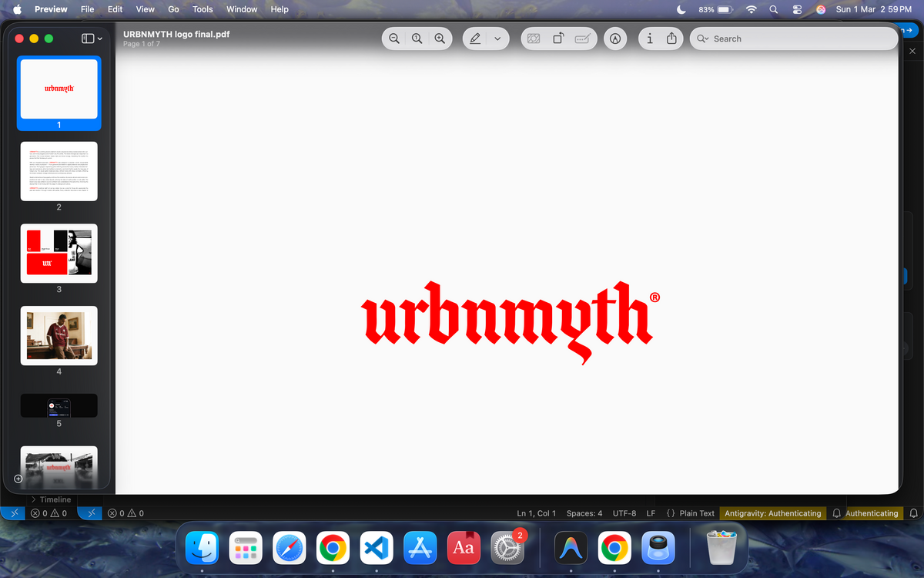This screenshot has width=924, height=578.
Task: Select the highlighter pen tool
Action: pyautogui.click(x=476, y=39)
